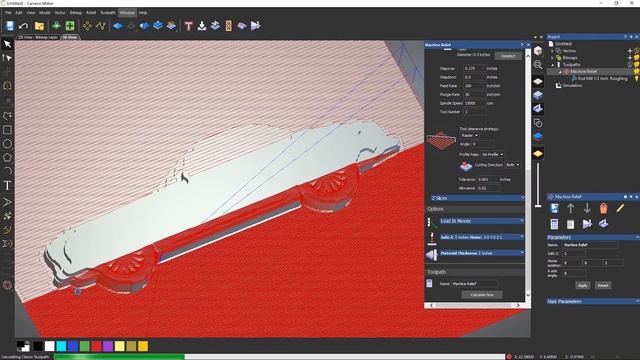Viewport: 640px width, 360px height.
Task: Open the yellow folder icon in the toolbar
Action: [x=40, y=26]
